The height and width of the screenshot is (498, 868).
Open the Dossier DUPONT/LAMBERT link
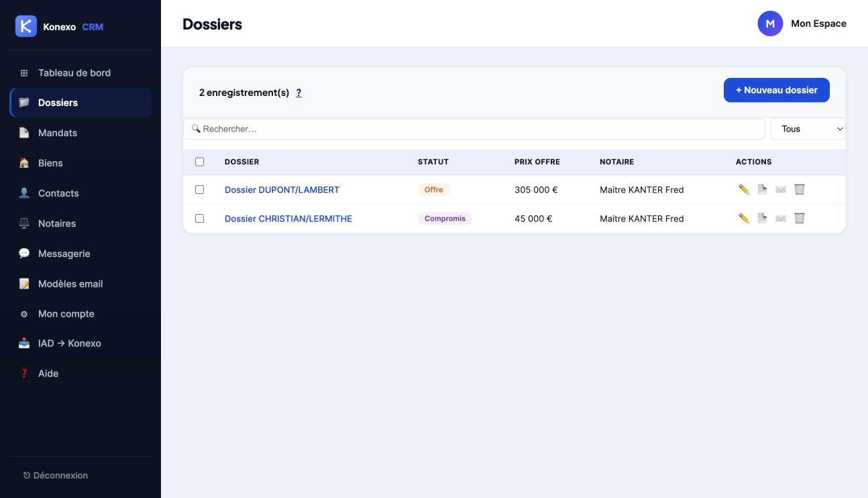point(282,190)
